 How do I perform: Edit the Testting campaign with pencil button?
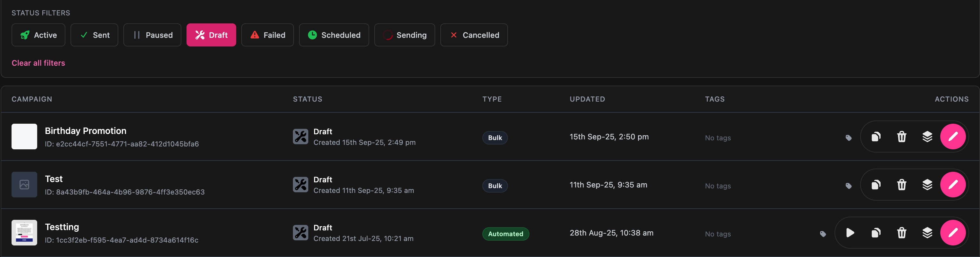pos(953,233)
